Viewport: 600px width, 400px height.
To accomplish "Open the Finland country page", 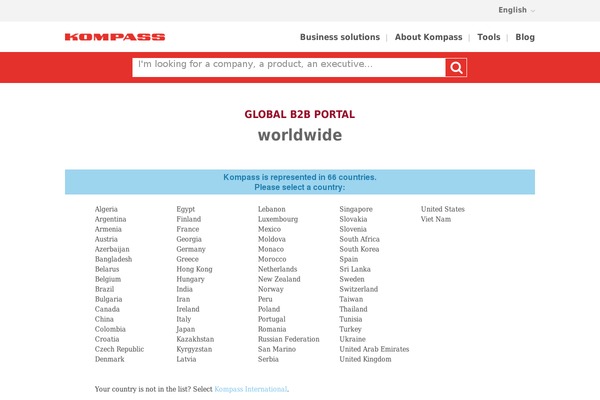I will [x=189, y=219].
